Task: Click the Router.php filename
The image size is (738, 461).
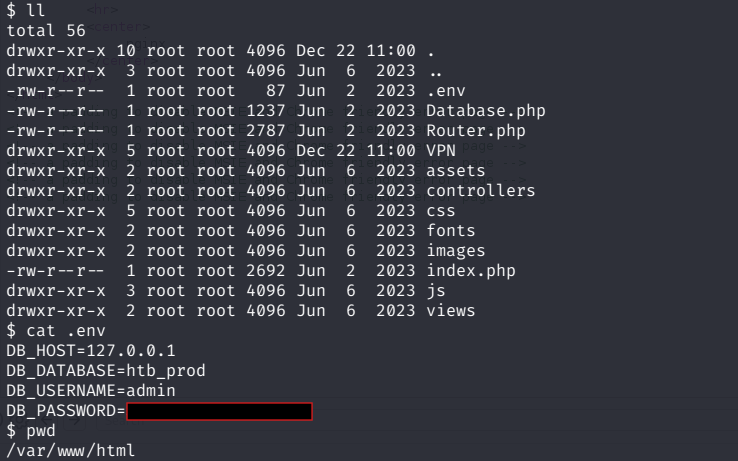Action: [475, 130]
